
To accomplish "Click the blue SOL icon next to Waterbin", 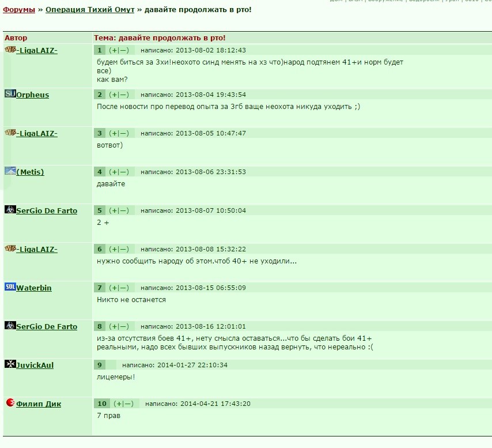I will 10,287.
